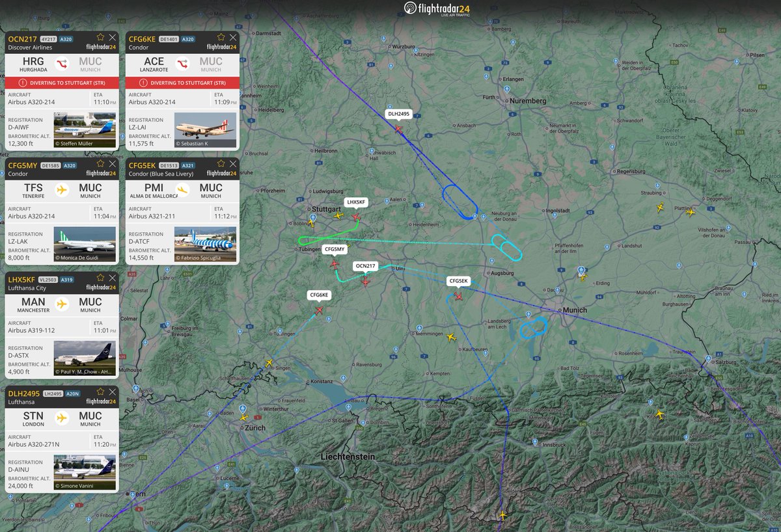781x532 pixels.
Task: Click the TFS Tenerife origin airport
Action: (x=33, y=191)
